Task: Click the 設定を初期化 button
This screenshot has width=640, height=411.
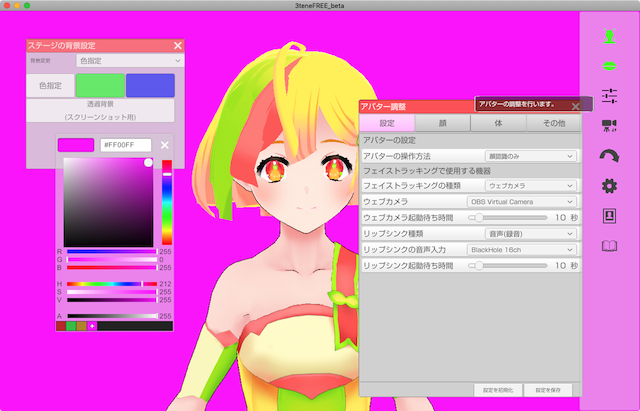Action: 498,390
